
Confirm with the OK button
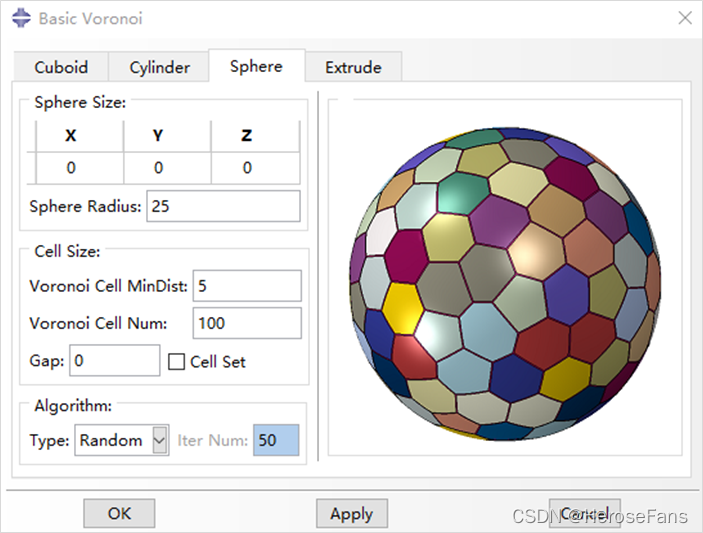(119, 513)
